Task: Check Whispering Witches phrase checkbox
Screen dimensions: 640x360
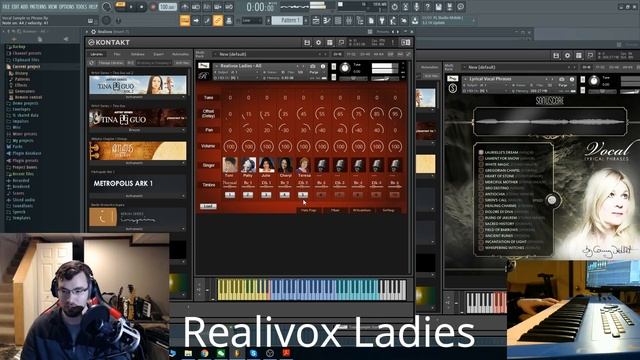Action: pyautogui.click(x=481, y=248)
